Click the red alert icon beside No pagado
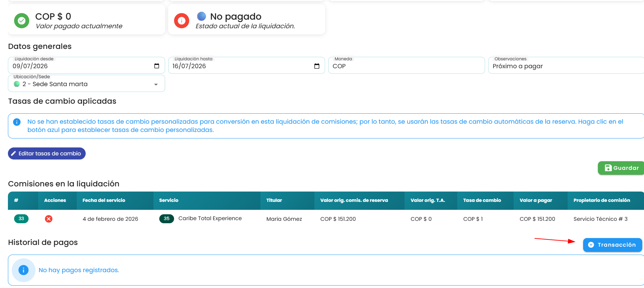Image resolution: width=644 pixels, height=288 pixels. pyautogui.click(x=182, y=21)
